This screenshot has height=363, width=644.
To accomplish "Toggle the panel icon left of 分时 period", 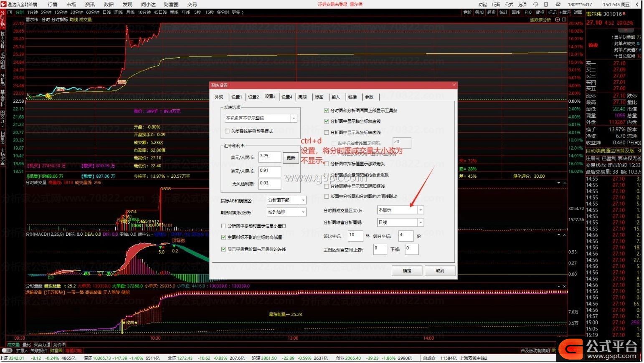I will (x=10, y=13).
